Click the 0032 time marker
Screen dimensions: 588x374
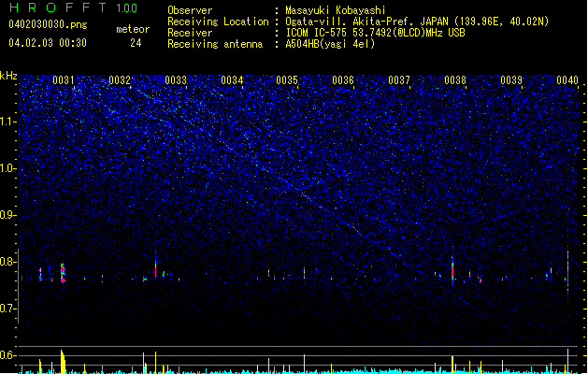click(x=120, y=79)
